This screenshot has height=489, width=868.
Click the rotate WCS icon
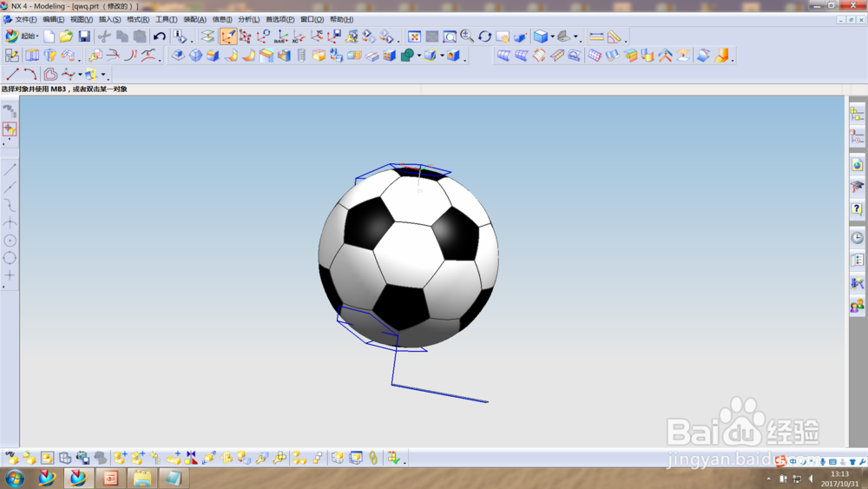tap(263, 36)
